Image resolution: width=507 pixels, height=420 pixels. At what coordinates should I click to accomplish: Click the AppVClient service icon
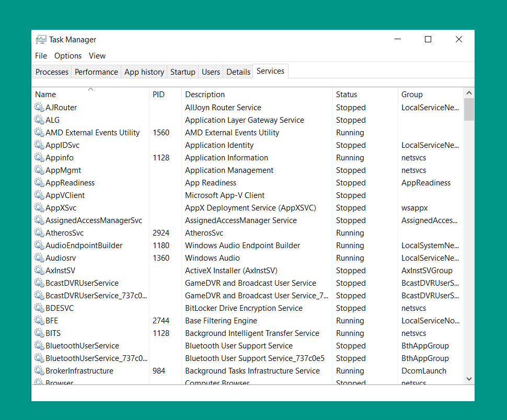pos(39,195)
